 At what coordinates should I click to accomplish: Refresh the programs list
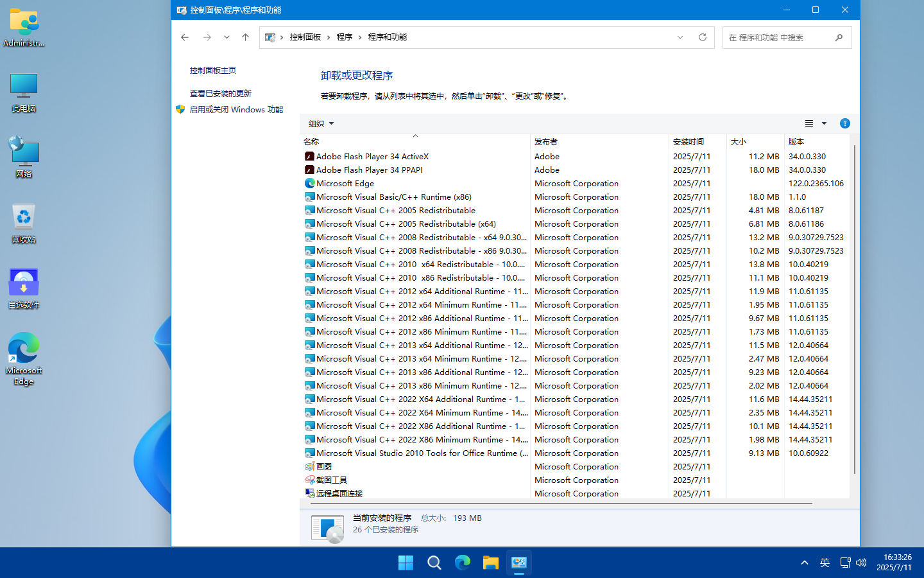click(x=703, y=37)
